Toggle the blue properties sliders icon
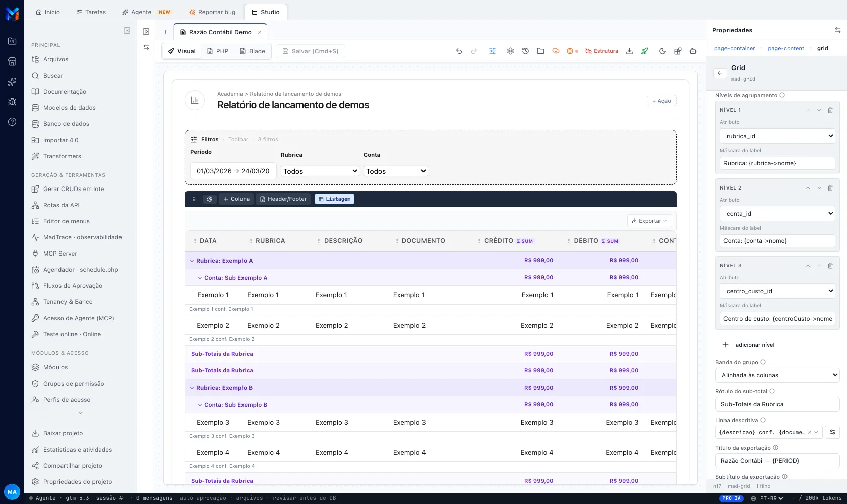 click(492, 51)
